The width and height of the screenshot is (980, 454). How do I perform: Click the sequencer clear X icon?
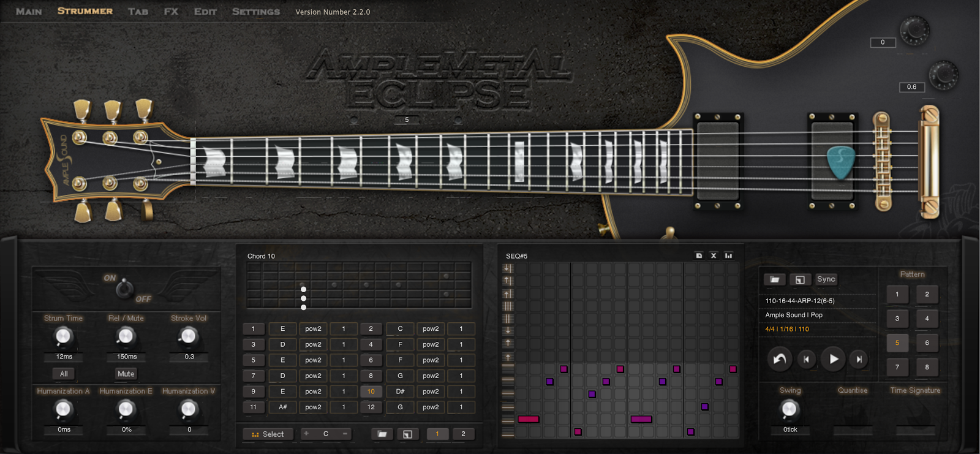tap(714, 255)
